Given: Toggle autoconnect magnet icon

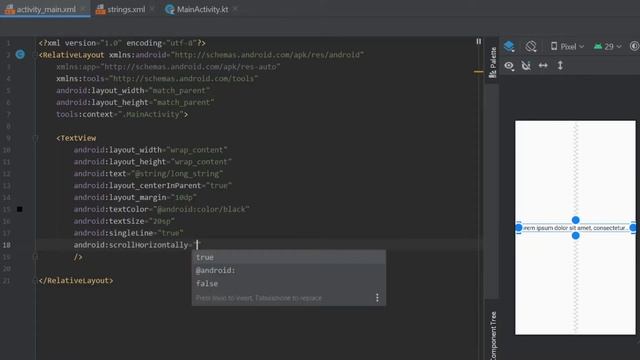Looking at the screenshot, I should [x=526, y=66].
